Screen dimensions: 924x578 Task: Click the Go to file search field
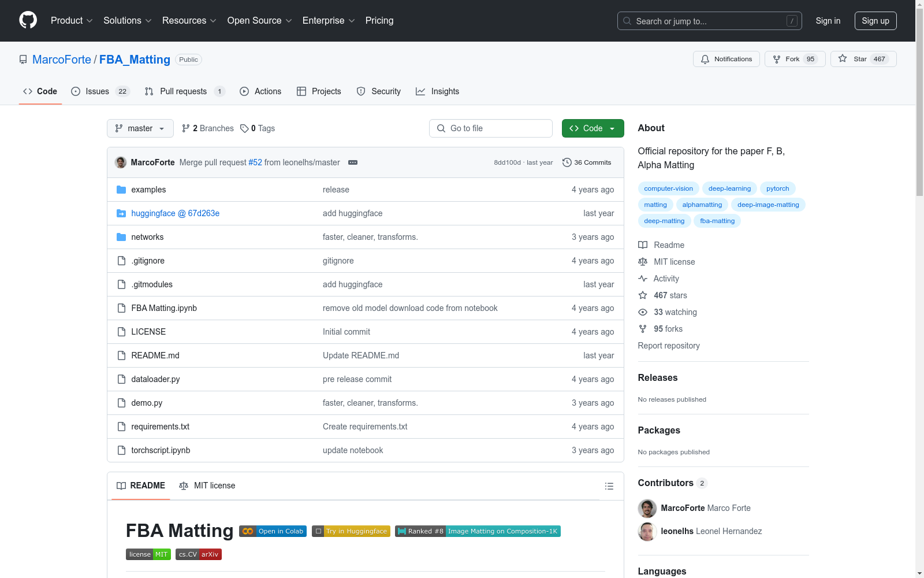(491, 128)
